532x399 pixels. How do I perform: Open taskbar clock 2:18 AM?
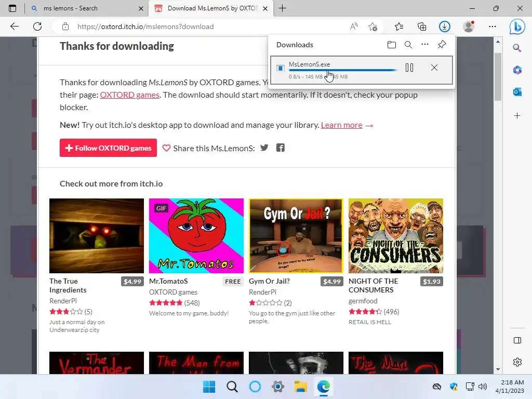(509, 387)
